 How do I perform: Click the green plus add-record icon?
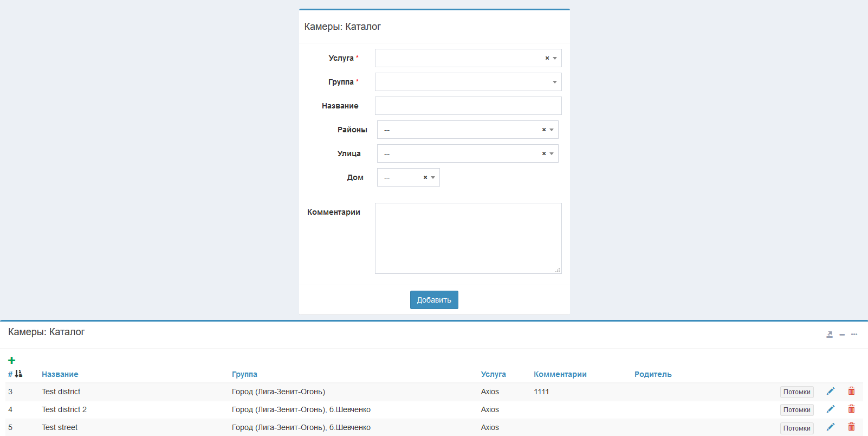coord(12,361)
